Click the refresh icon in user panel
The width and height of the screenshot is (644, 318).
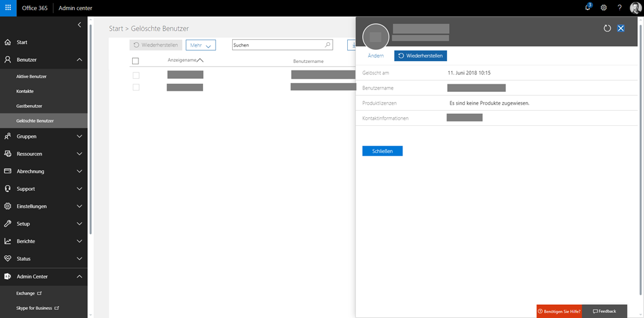[607, 28]
